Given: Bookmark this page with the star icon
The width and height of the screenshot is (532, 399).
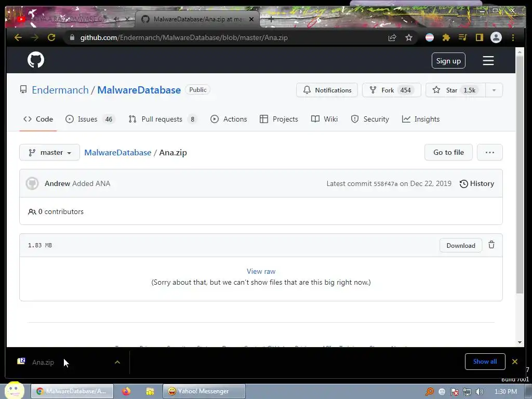Looking at the screenshot, I should tap(409, 37).
